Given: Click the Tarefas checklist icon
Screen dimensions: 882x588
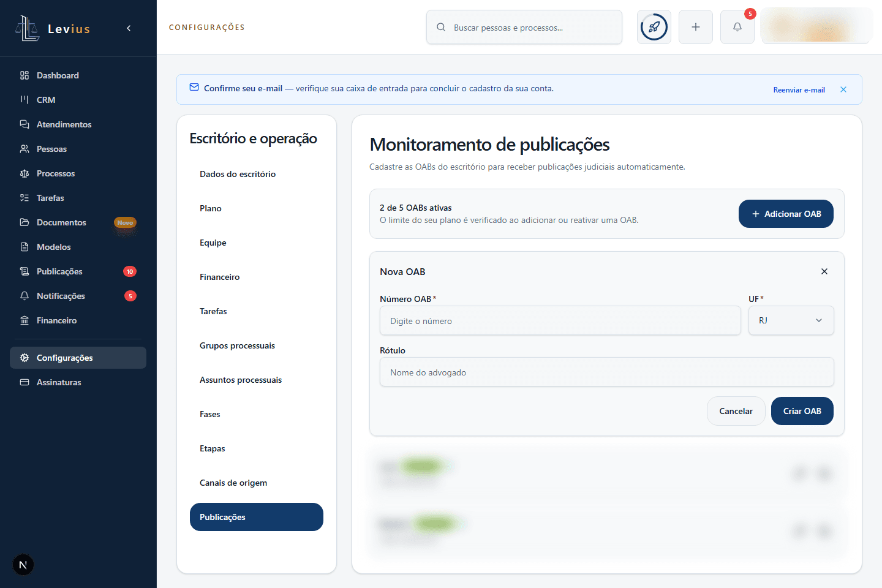Looking at the screenshot, I should coord(24,198).
